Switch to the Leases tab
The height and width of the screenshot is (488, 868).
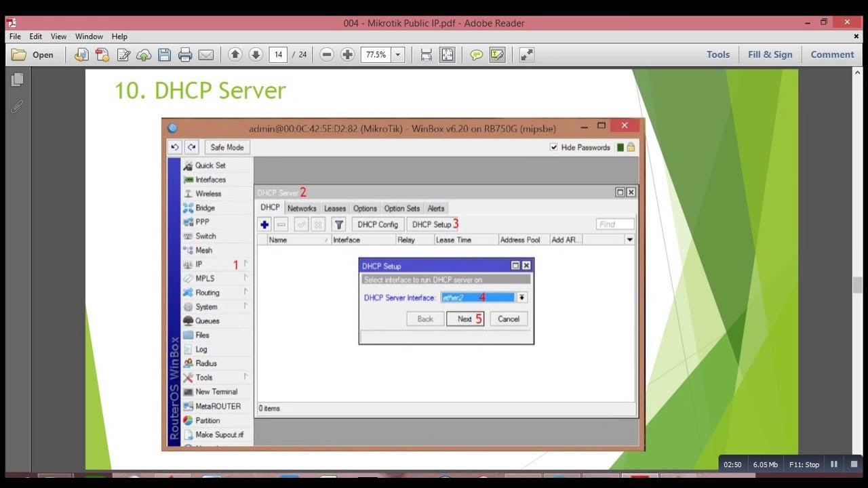tap(335, 208)
